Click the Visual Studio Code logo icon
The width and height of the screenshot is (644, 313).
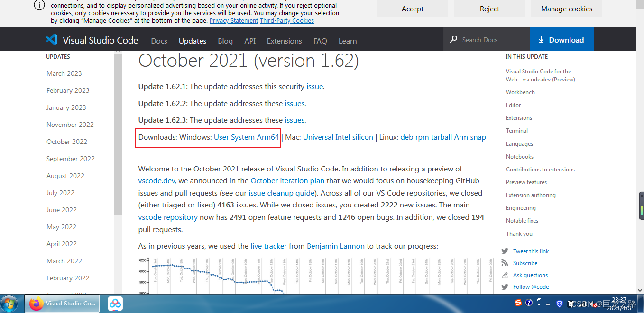click(x=52, y=39)
